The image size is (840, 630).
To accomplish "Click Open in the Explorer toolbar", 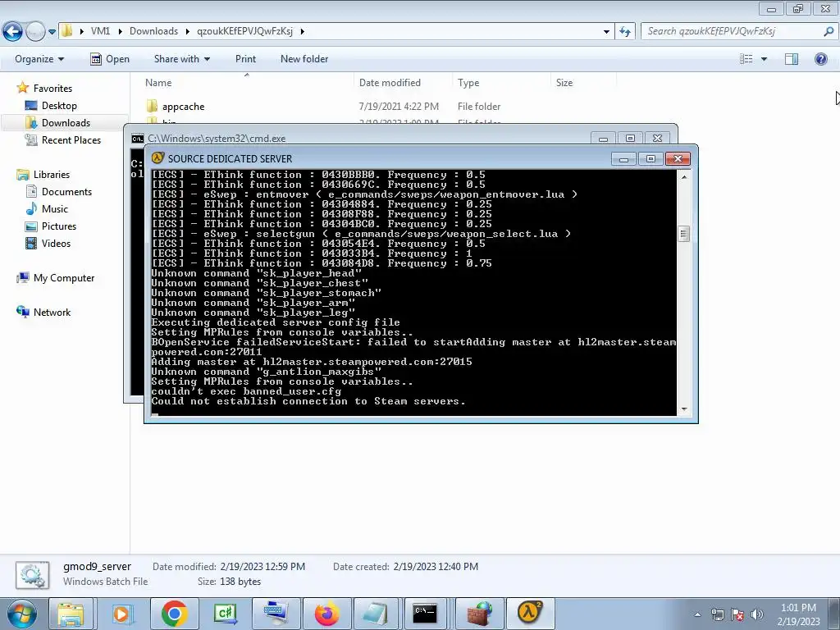I will [x=110, y=59].
